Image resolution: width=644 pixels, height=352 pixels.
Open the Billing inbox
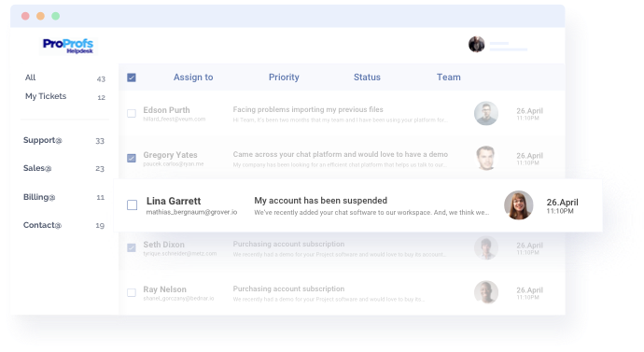pyautogui.click(x=63, y=197)
